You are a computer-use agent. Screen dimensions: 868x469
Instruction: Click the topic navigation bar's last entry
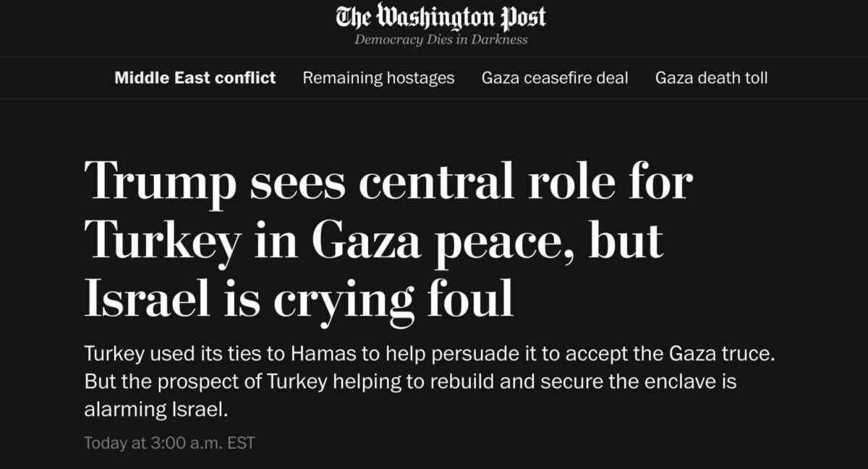coord(712,78)
